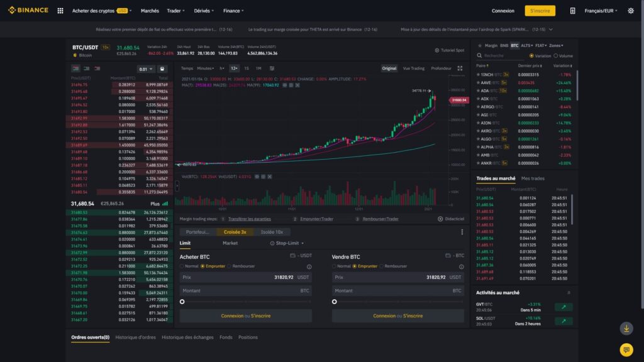Select Emprunter radio under Acheter BTC
Image resolution: width=644 pixels, height=362 pixels.
point(203,266)
